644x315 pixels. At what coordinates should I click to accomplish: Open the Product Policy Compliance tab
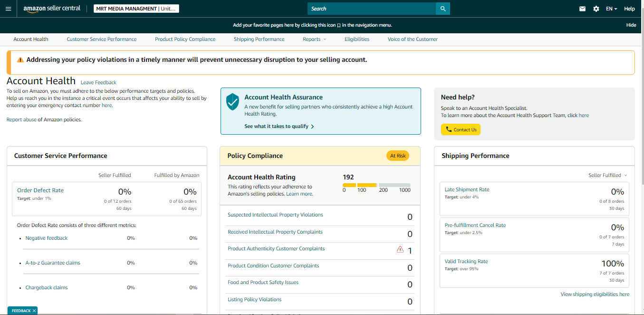coord(185,39)
